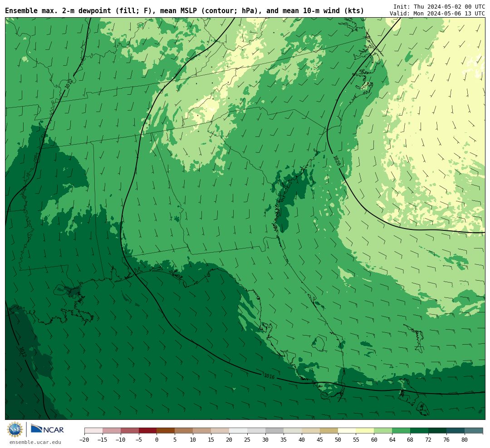The width and height of the screenshot is (490, 448).
Task: Click the 1020 contour label
Action: click(337, 161)
